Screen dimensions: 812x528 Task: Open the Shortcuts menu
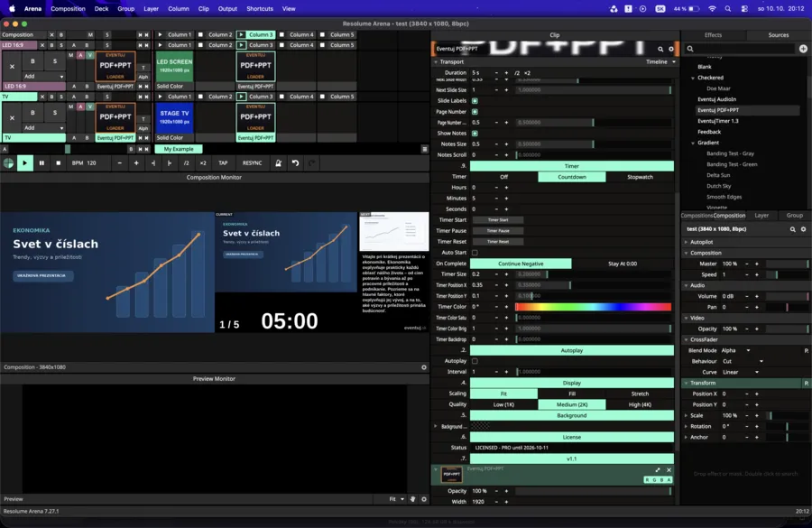point(260,8)
